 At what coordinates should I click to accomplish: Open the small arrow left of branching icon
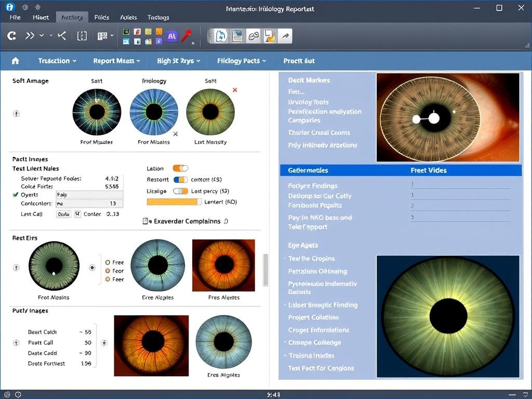click(51, 35)
